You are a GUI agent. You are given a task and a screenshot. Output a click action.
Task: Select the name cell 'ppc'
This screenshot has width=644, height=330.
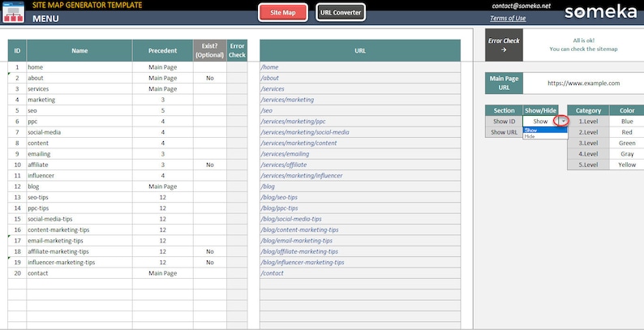coord(79,121)
